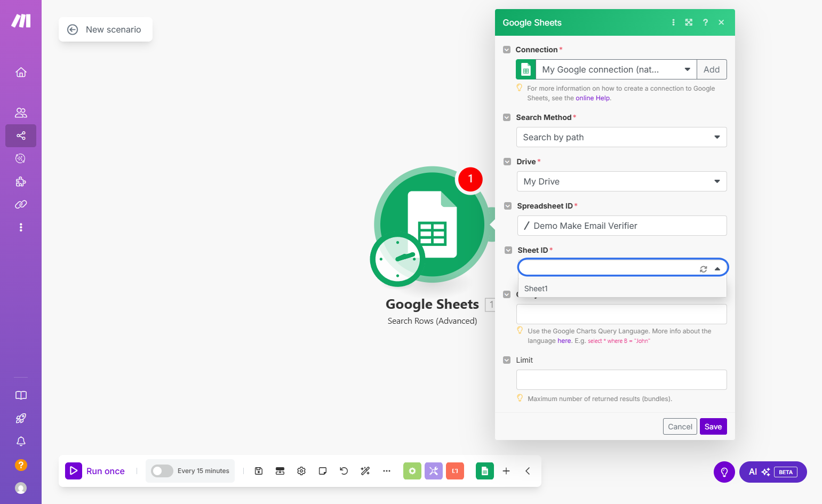
Task: Open the orange Help question-mark icon
Action: pos(21,465)
